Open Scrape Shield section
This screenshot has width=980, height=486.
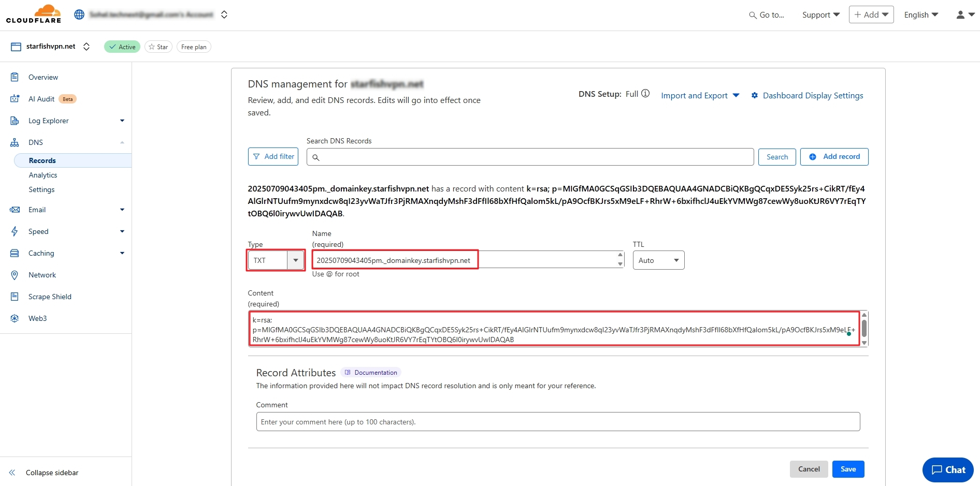50,297
